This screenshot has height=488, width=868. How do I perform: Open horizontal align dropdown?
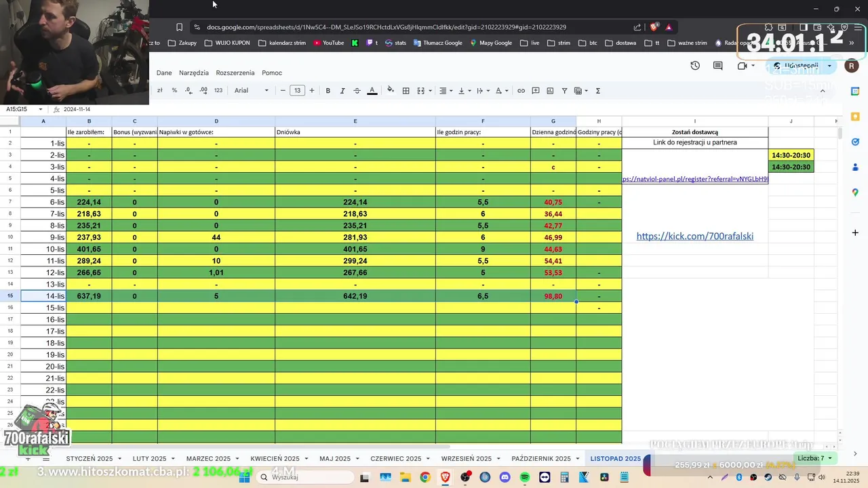tap(445, 90)
